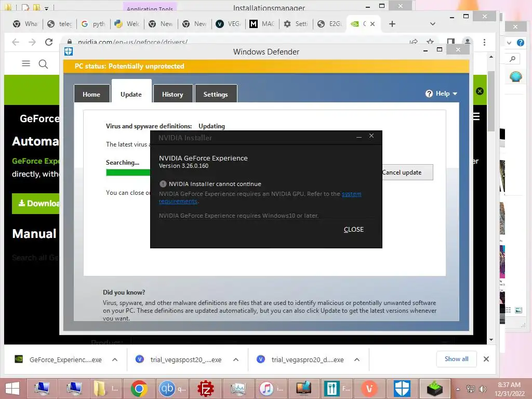
Task: Open the NVIDIA installer green box taskbar icon
Action: pos(435,389)
